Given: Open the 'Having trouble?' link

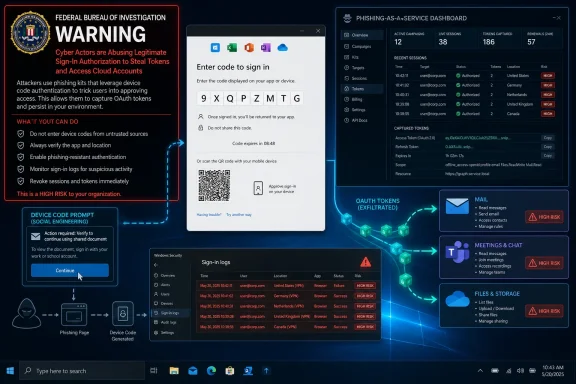Looking at the screenshot, I should coord(209,215).
